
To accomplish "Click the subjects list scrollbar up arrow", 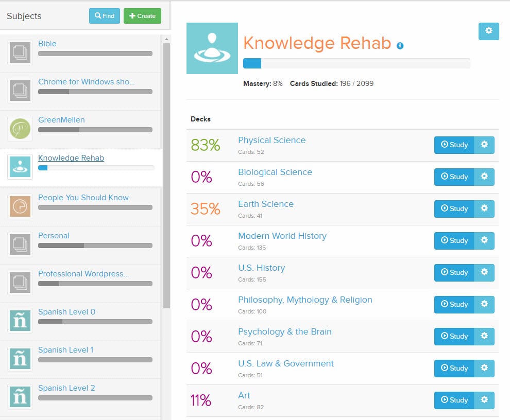I will 166,39.
